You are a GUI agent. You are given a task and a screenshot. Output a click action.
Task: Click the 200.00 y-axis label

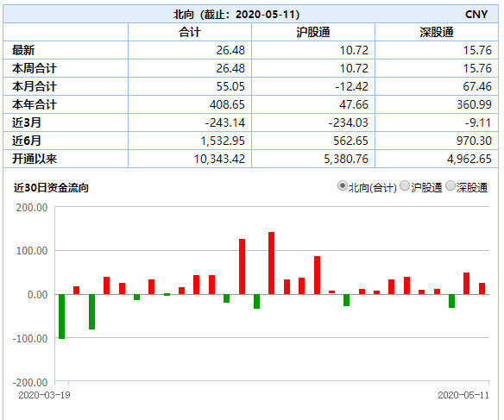coord(32,208)
